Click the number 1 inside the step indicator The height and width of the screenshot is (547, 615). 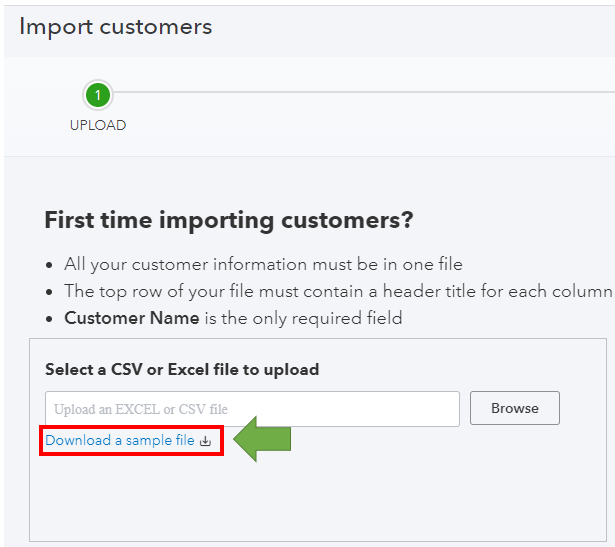(x=98, y=95)
